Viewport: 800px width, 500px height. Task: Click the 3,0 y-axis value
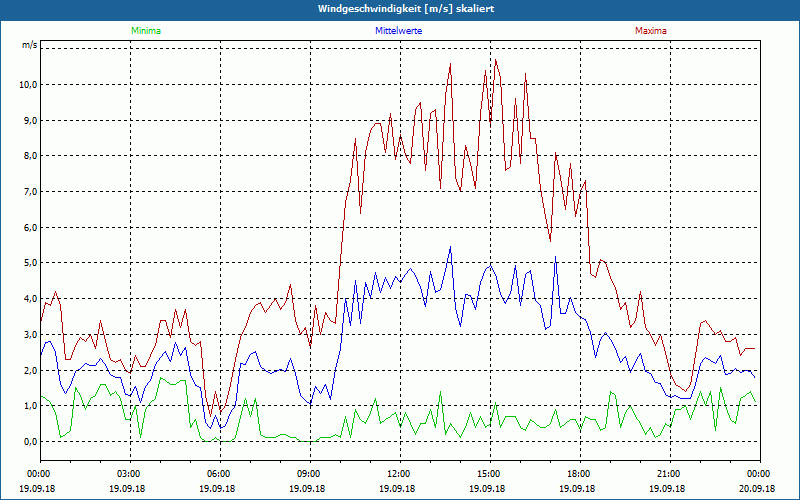pyautogui.click(x=30, y=335)
